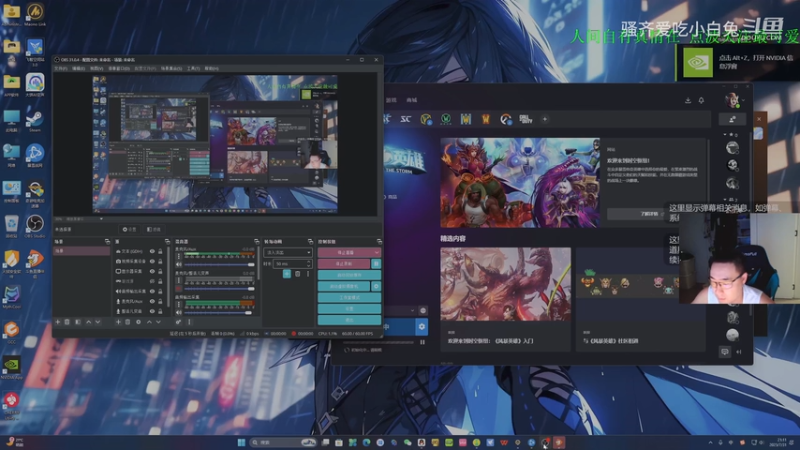Add a transition with blue plus button
800x450 pixels.
tap(287, 274)
